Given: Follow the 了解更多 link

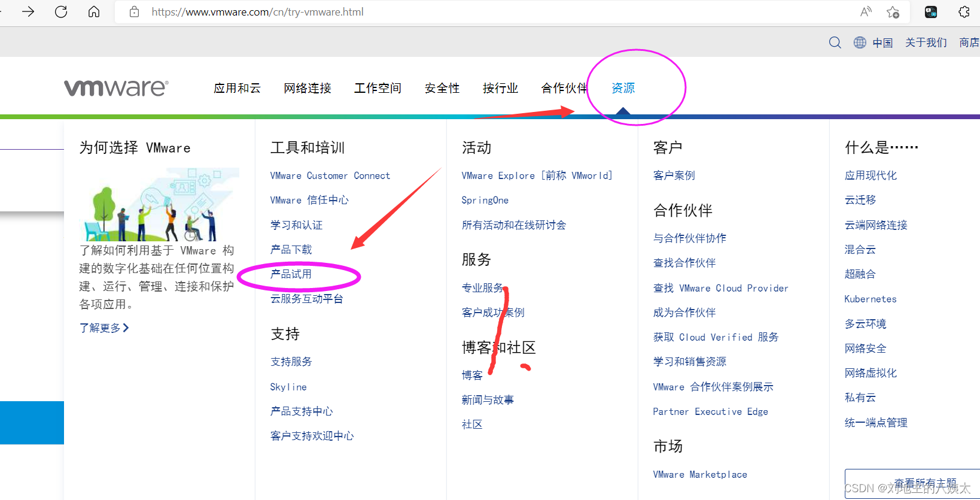Looking at the screenshot, I should pyautogui.click(x=104, y=328).
